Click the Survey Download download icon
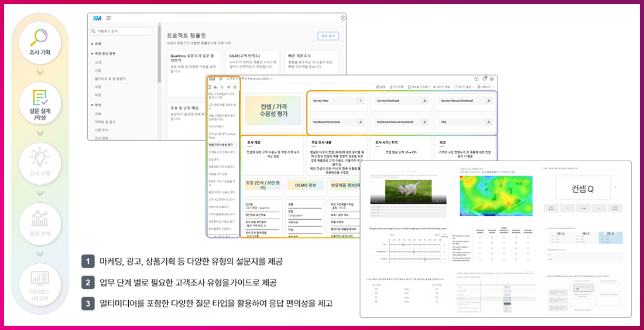Screen dimensions: 644x330 tap(423, 101)
